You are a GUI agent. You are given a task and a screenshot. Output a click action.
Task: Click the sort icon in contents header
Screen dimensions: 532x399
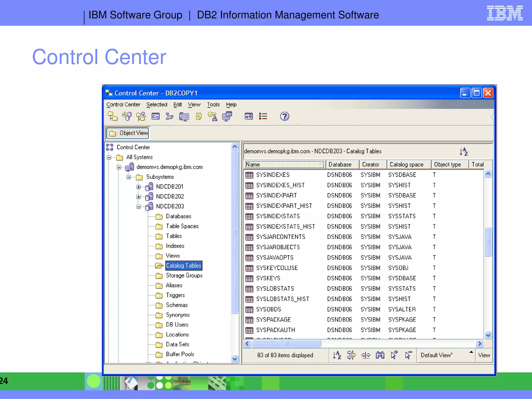(x=464, y=151)
